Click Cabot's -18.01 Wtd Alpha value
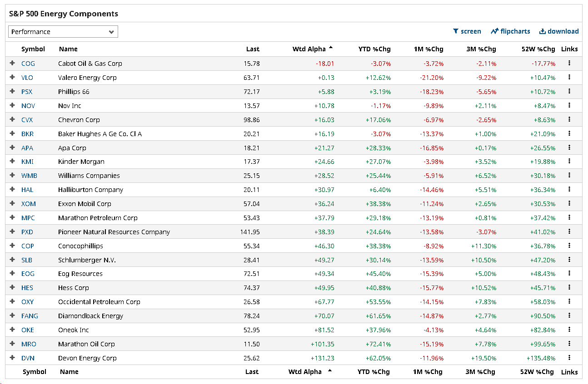This screenshot has width=588, height=384. (325, 64)
